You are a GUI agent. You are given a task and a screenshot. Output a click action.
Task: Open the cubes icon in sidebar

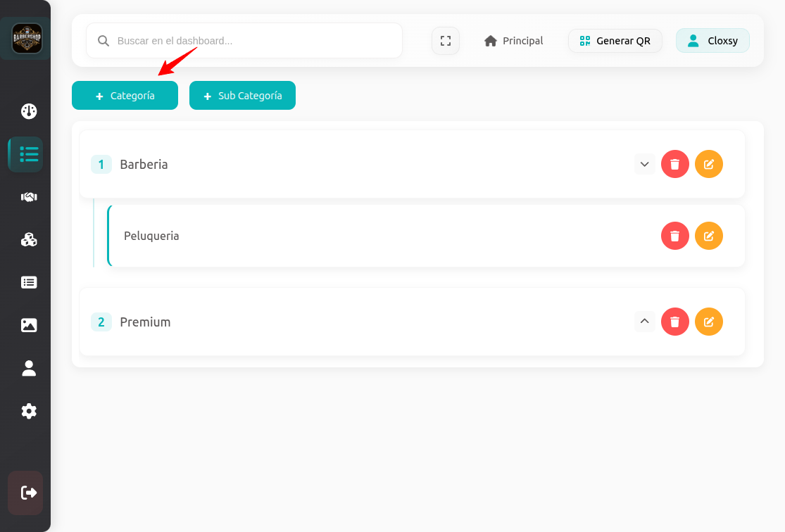pyautogui.click(x=29, y=240)
